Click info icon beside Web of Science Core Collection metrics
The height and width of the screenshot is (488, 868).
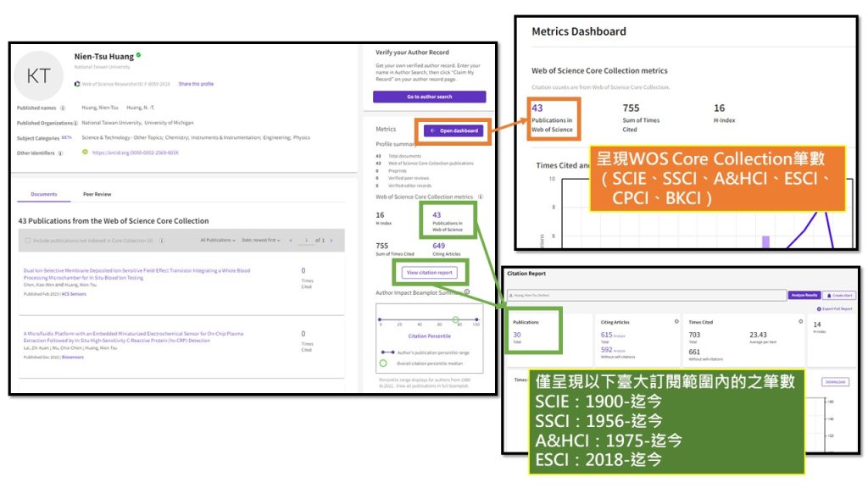[481, 197]
